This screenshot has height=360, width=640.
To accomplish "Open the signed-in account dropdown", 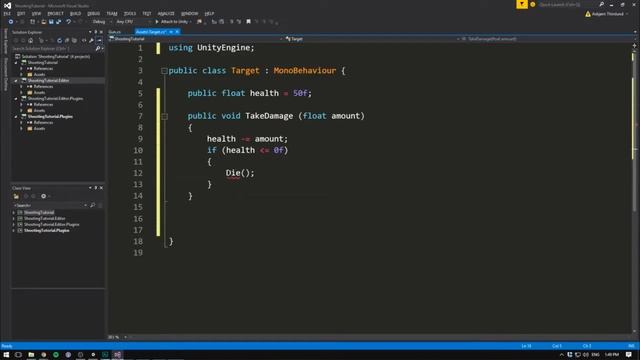I will click(x=607, y=14).
